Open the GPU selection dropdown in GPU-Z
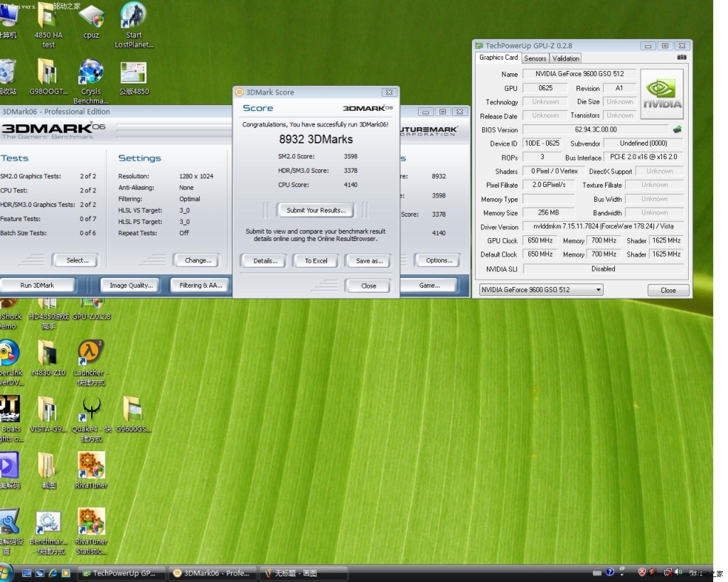 pyautogui.click(x=541, y=290)
